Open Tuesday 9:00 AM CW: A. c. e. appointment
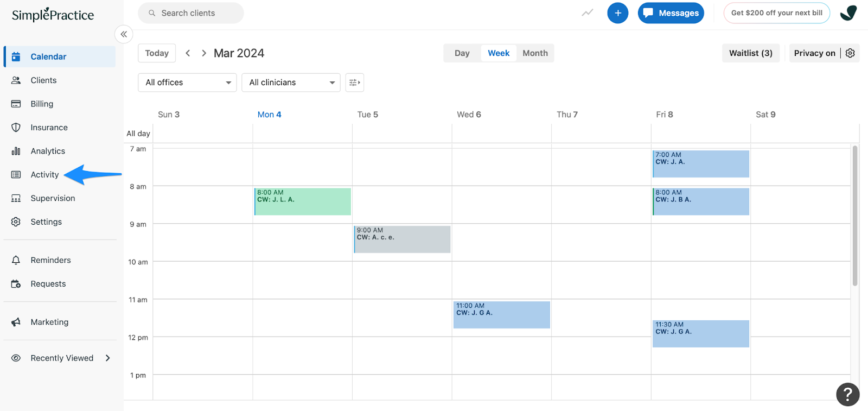 (402, 239)
